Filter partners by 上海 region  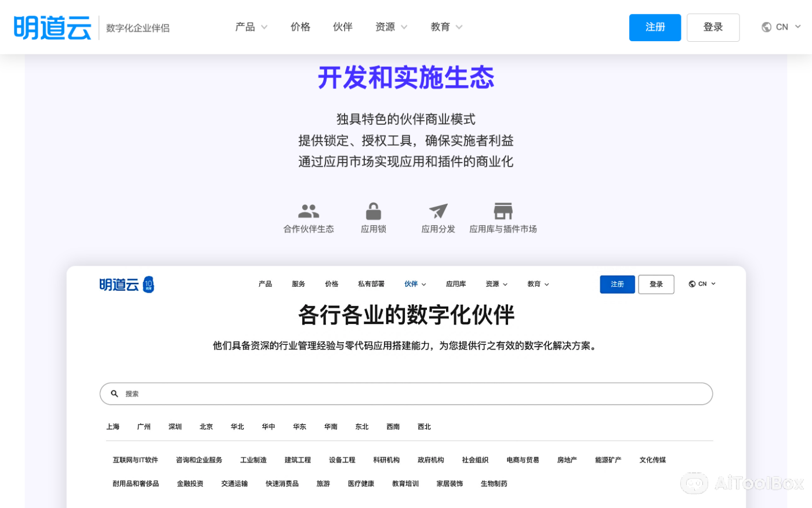[x=113, y=427]
